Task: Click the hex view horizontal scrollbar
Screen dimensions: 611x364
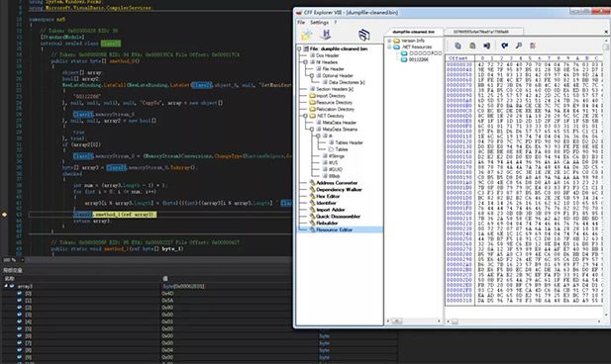Action: tap(525, 321)
